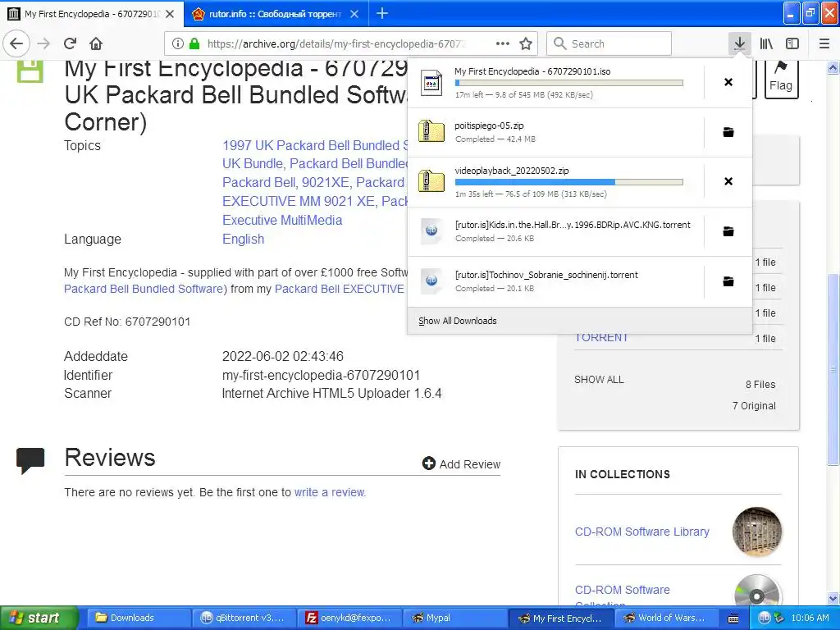Click the page scrollbar down arrow
The image size is (840, 630).
[833, 598]
